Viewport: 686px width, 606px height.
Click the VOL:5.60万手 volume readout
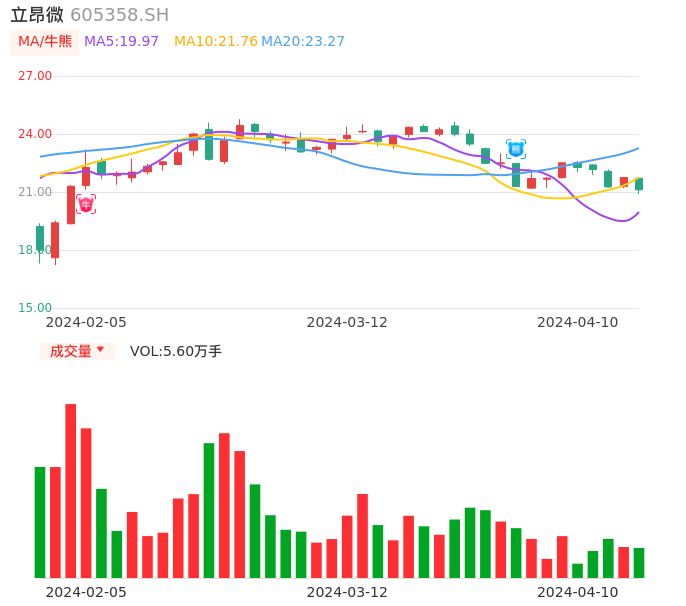point(176,351)
